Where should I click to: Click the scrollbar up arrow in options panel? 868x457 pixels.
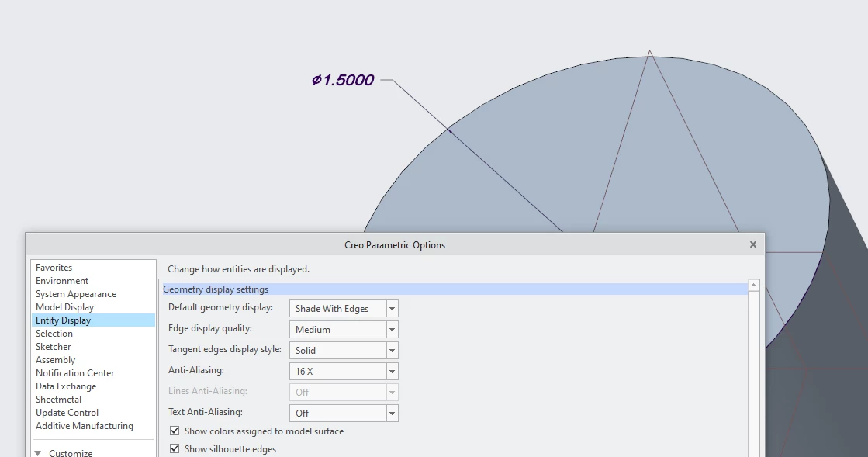[753, 286]
